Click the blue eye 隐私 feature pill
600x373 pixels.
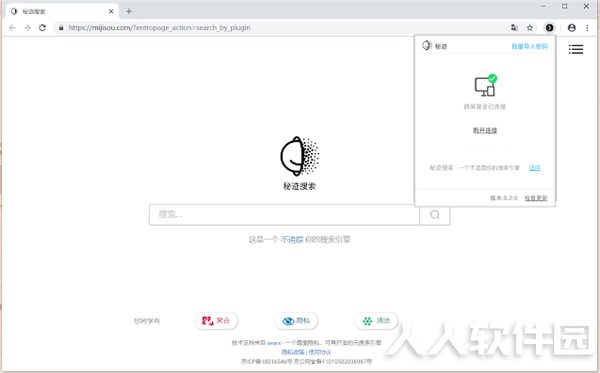click(x=296, y=321)
